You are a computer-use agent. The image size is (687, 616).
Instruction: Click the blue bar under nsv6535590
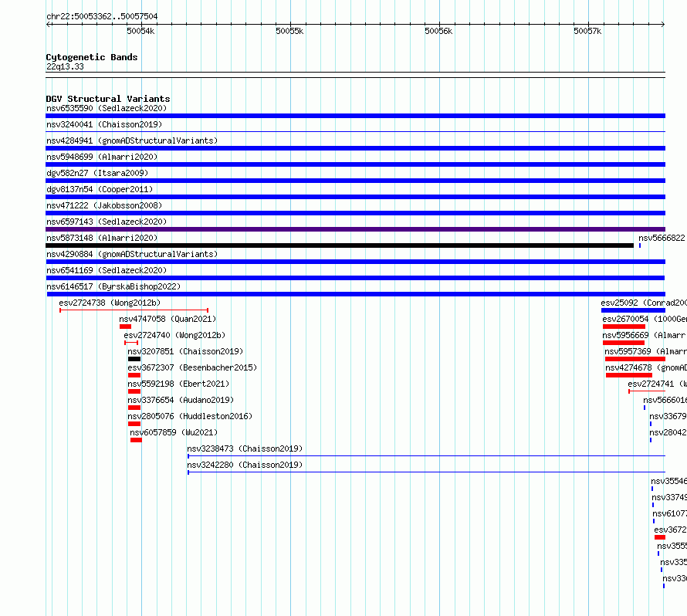(x=355, y=116)
